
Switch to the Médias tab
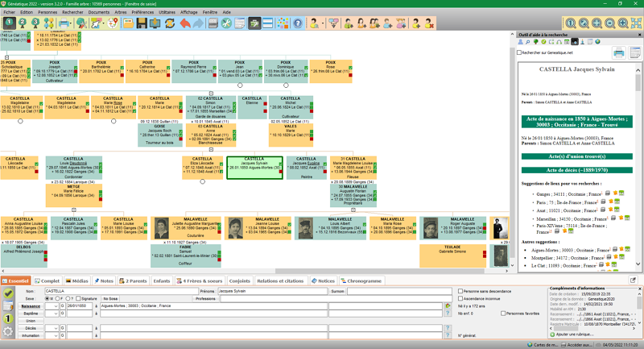[76, 280]
